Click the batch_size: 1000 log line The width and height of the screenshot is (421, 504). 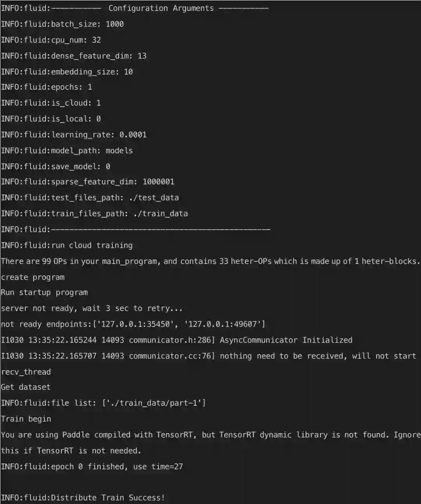pyautogui.click(x=62, y=24)
